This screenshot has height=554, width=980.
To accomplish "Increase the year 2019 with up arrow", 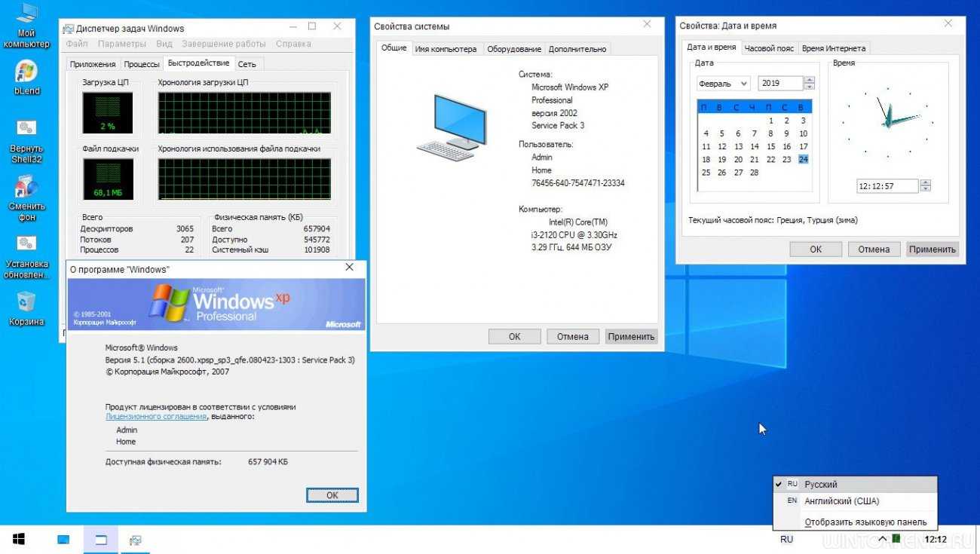I will [x=810, y=80].
